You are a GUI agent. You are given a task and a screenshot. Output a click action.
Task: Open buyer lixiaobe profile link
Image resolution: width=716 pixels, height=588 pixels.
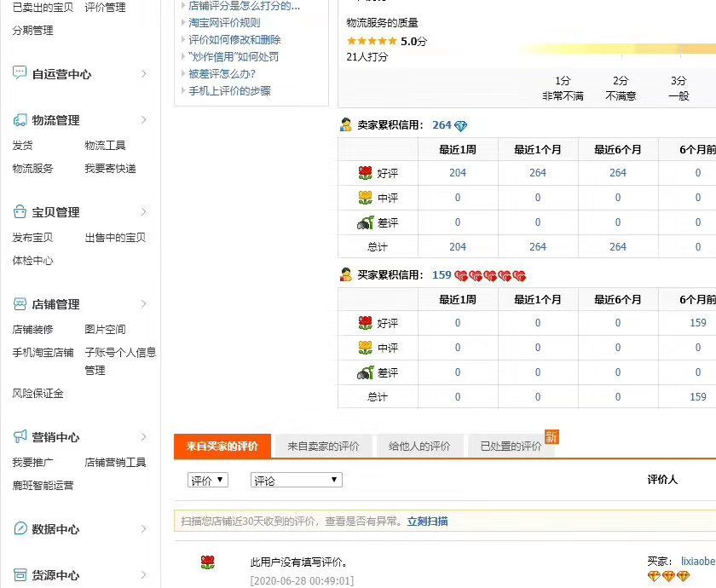coord(698,561)
